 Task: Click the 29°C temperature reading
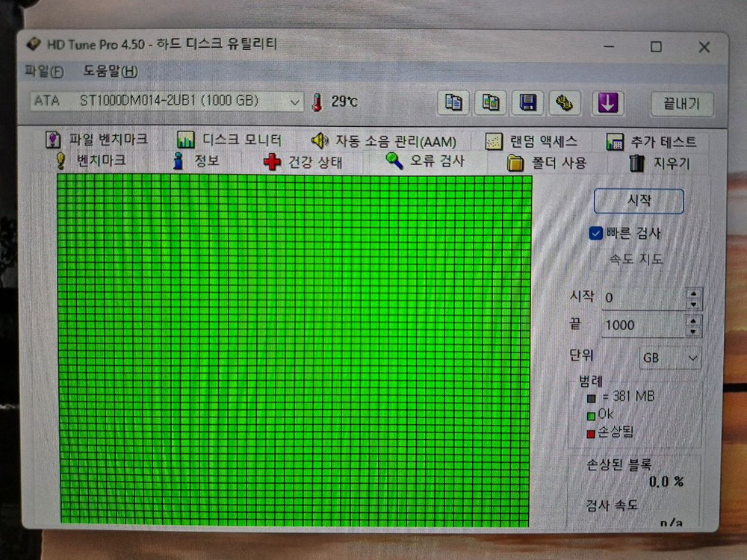(344, 102)
